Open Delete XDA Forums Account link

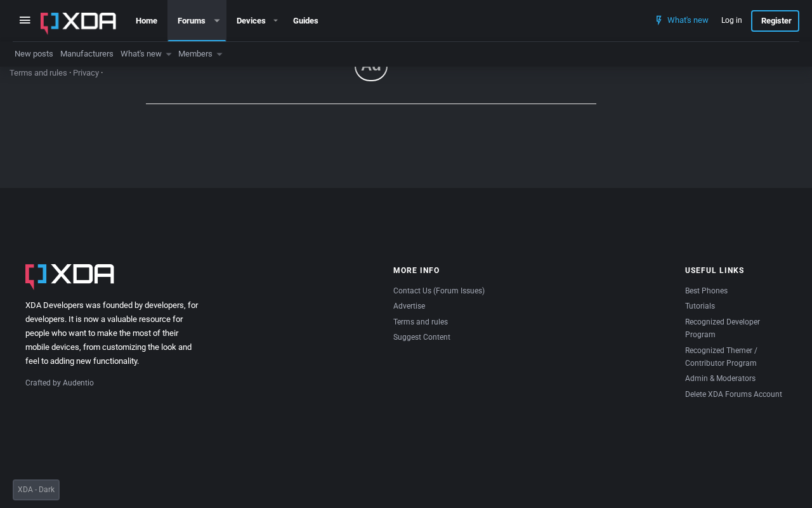[x=733, y=394]
